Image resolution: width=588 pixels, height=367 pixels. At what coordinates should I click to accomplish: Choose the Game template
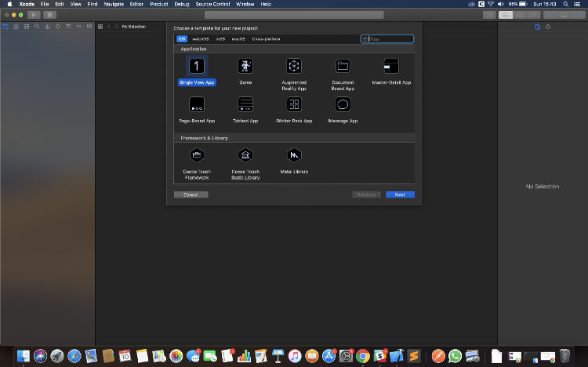(x=245, y=71)
